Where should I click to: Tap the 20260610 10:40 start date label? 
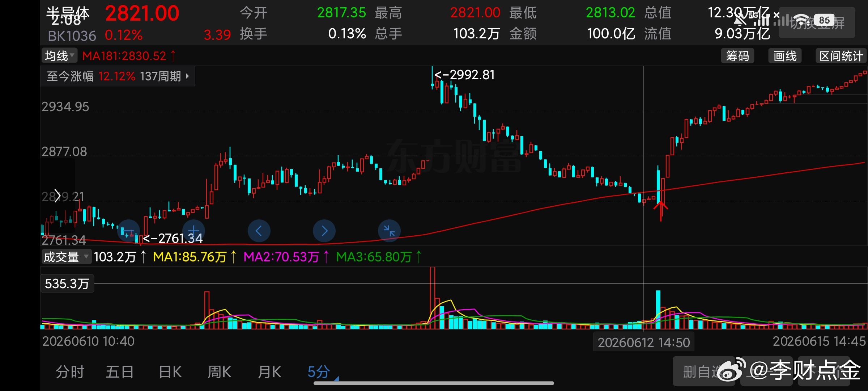(x=88, y=341)
